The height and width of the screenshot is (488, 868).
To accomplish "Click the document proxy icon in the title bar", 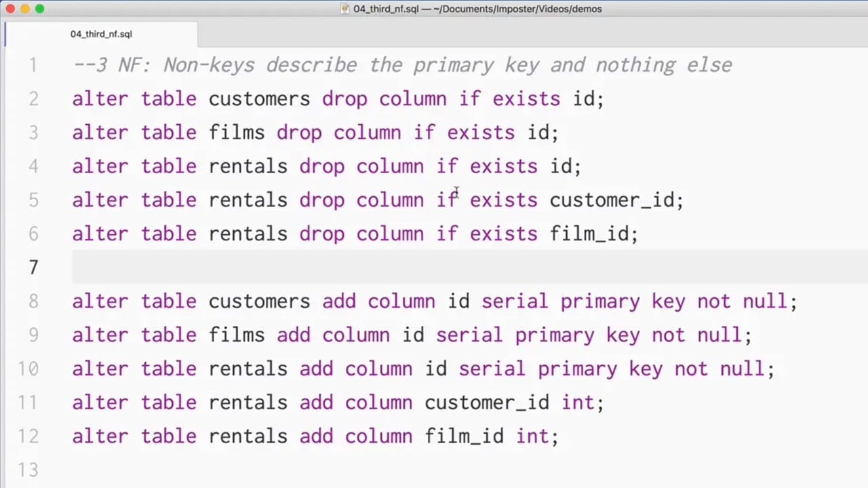I will click(x=344, y=9).
